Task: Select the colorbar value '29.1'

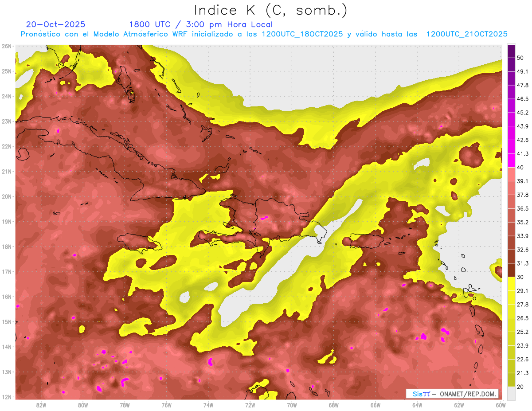Action: click(x=523, y=291)
